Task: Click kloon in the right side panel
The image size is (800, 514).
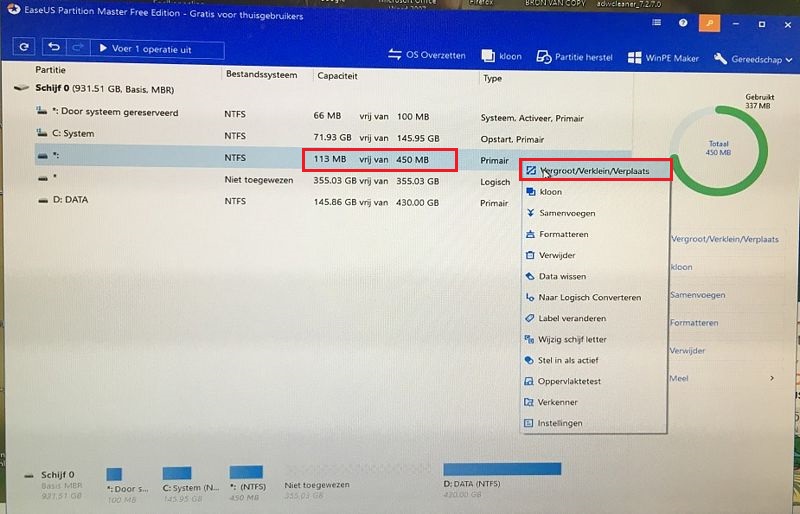Action: (x=681, y=267)
